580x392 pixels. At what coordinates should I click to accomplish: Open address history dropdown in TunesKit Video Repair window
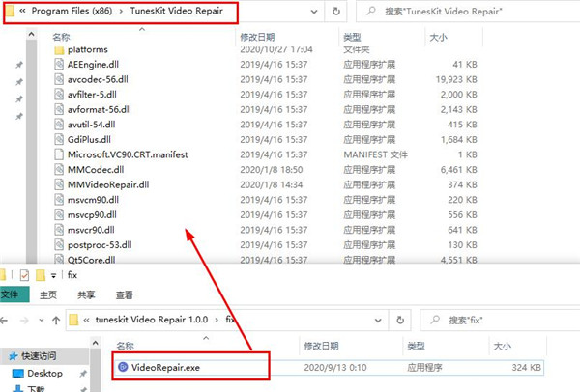[314, 12]
